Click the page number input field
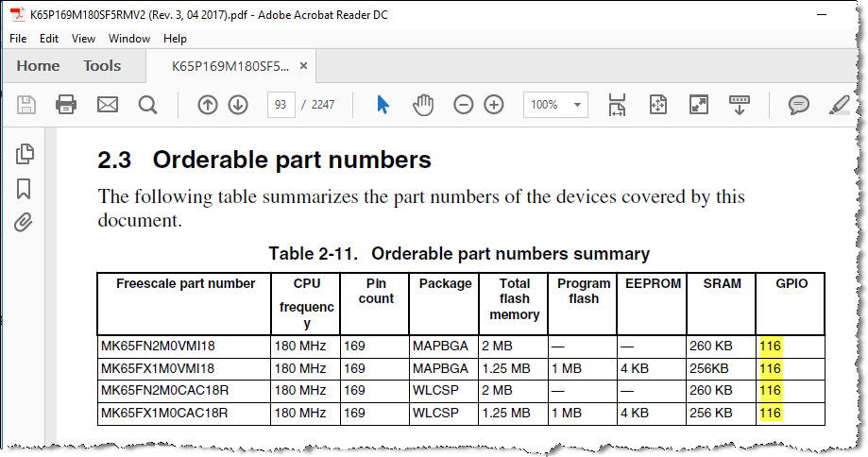Image resolution: width=868 pixels, height=457 pixels. click(281, 105)
